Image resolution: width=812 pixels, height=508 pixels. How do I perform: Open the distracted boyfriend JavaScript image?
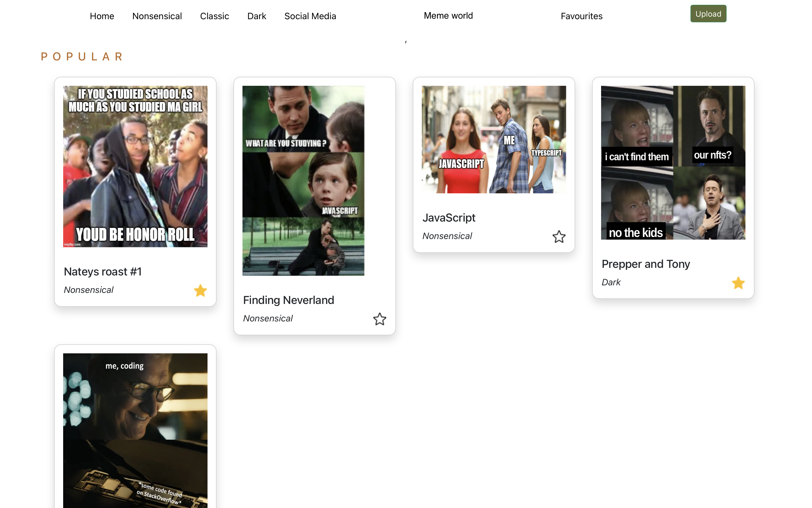tap(494, 139)
